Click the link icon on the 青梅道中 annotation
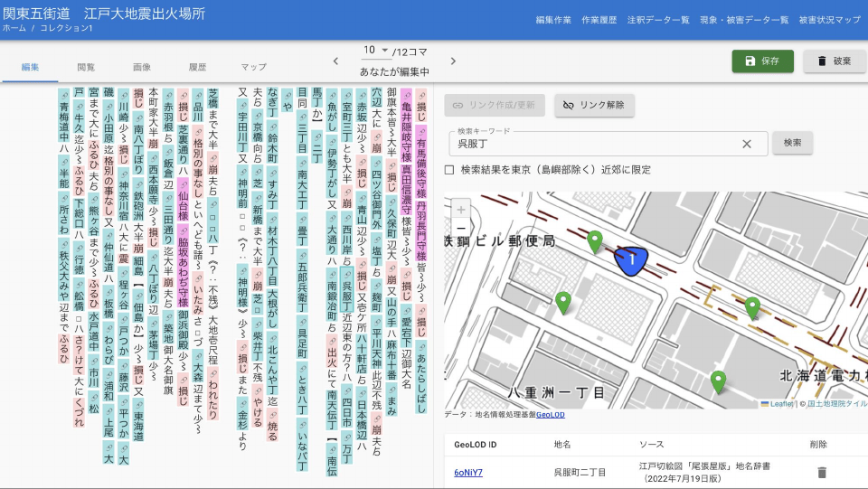 tap(64, 94)
